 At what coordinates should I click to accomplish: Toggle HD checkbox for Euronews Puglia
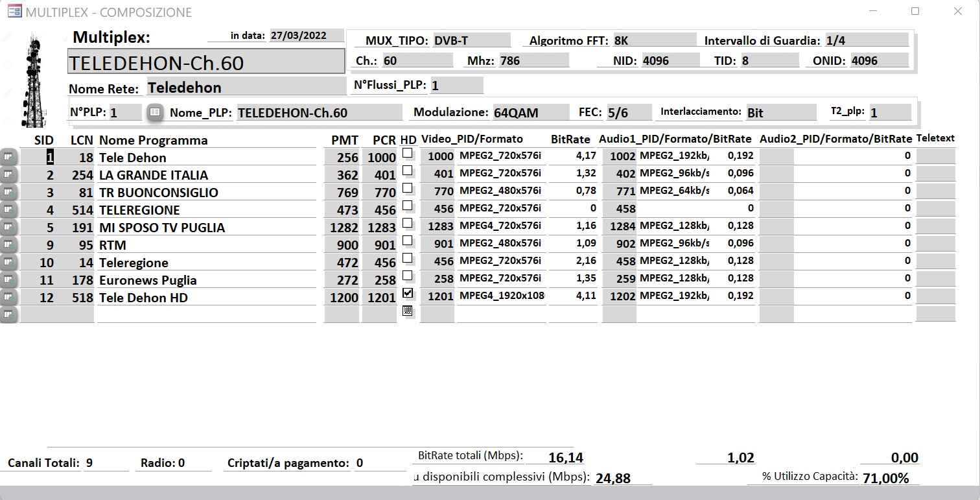point(407,276)
